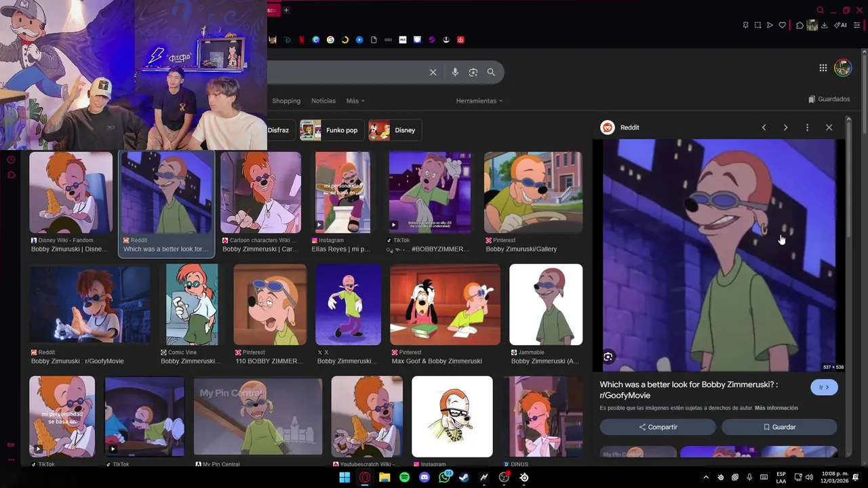Open the extensions cube icon
This screenshot has width=868, height=488.
click(x=800, y=25)
